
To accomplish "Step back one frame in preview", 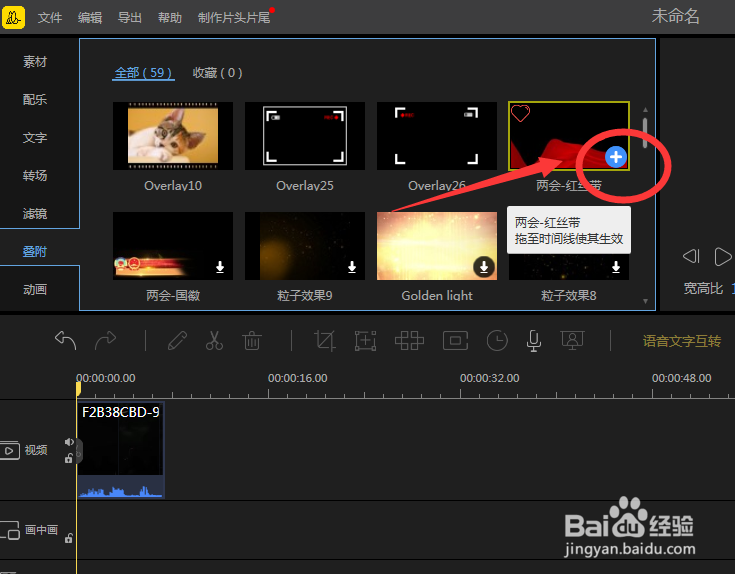I will [x=691, y=256].
